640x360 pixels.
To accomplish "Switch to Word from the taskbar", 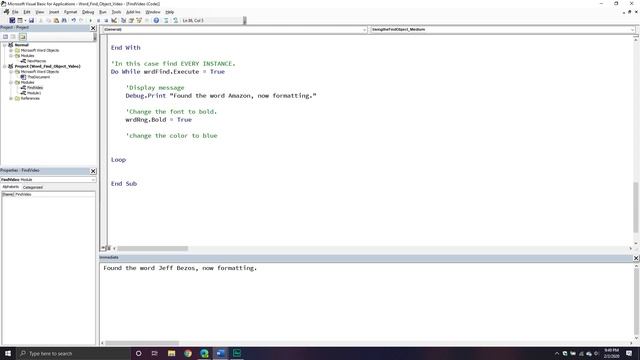I will point(220,353).
